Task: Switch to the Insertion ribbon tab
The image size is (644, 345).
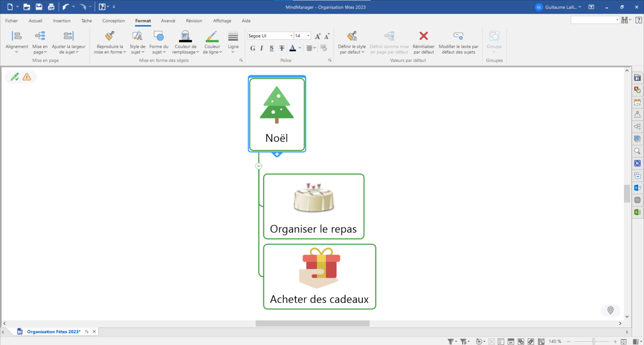Action: point(62,21)
